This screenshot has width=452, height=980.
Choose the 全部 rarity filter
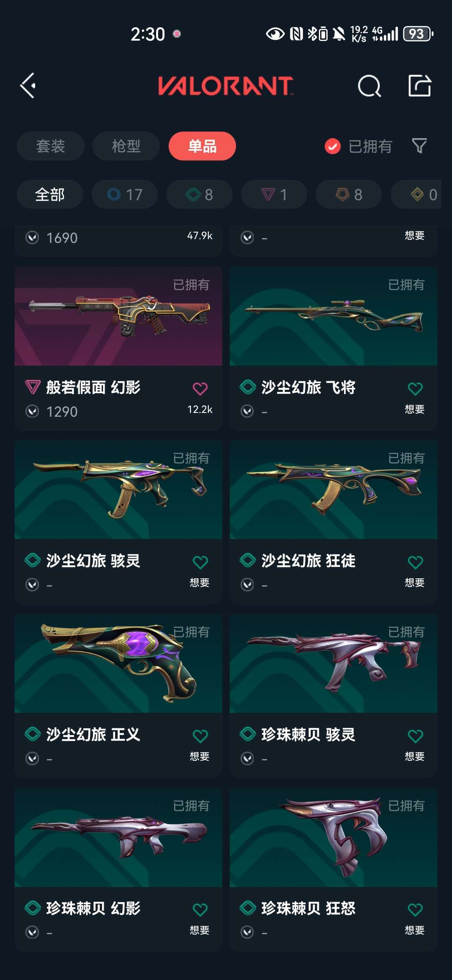(50, 194)
